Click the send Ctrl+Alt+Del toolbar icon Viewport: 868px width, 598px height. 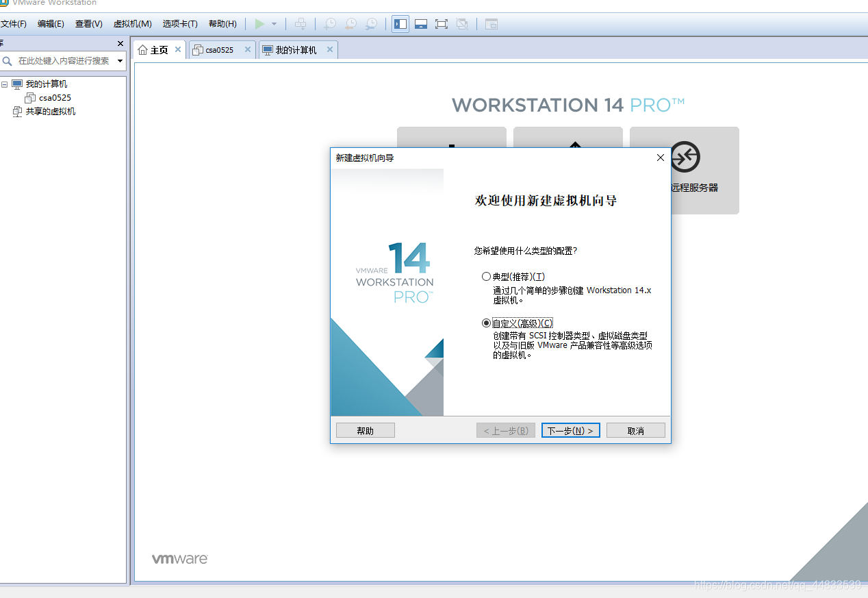(x=301, y=24)
